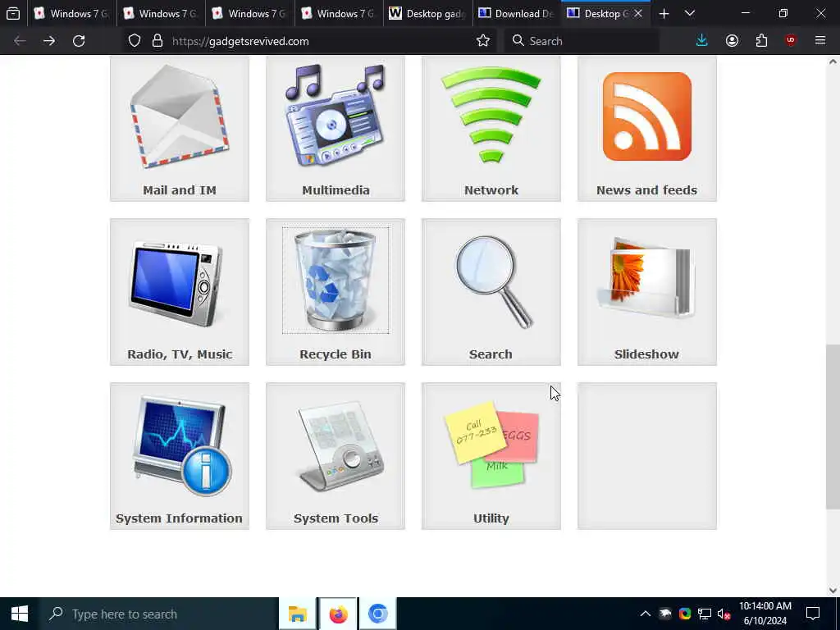Viewport: 840px width, 630px height.
Task: Click the Slideshow category label
Action: click(646, 354)
